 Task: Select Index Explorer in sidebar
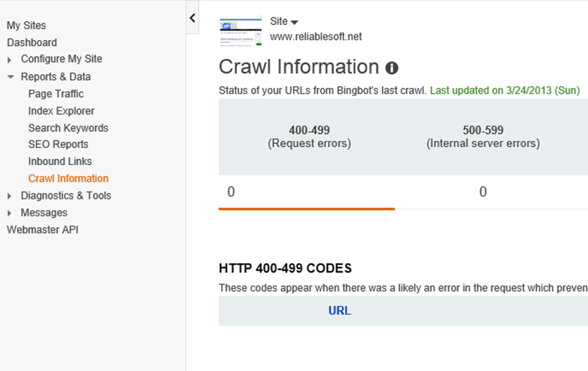pyautogui.click(x=61, y=111)
